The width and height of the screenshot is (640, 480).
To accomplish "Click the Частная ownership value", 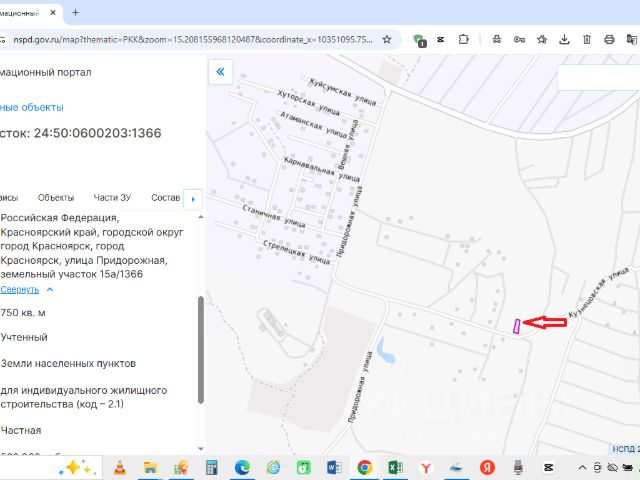I will point(21,430).
